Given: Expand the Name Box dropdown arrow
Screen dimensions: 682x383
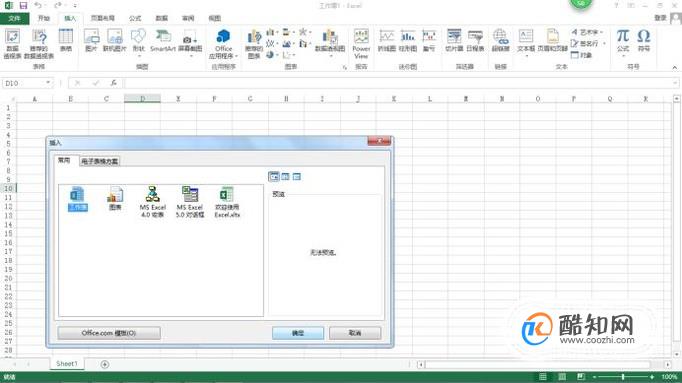Looking at the screenshot, I should [x=48, y=83].
